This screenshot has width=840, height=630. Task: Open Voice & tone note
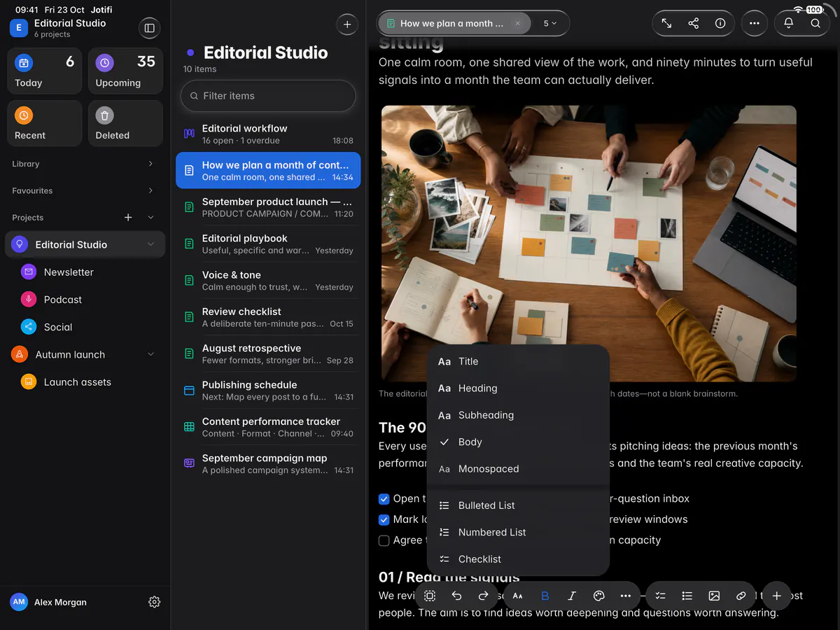pyautogui.click(x=268, y=281)
